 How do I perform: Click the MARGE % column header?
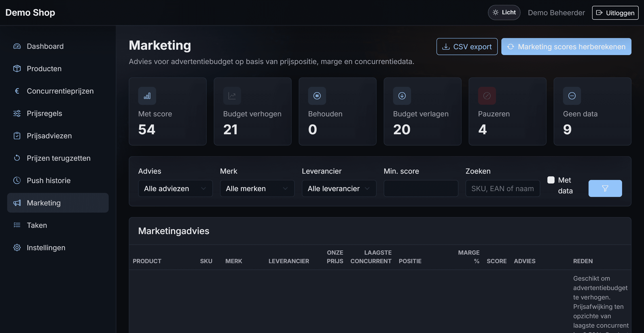469,257
